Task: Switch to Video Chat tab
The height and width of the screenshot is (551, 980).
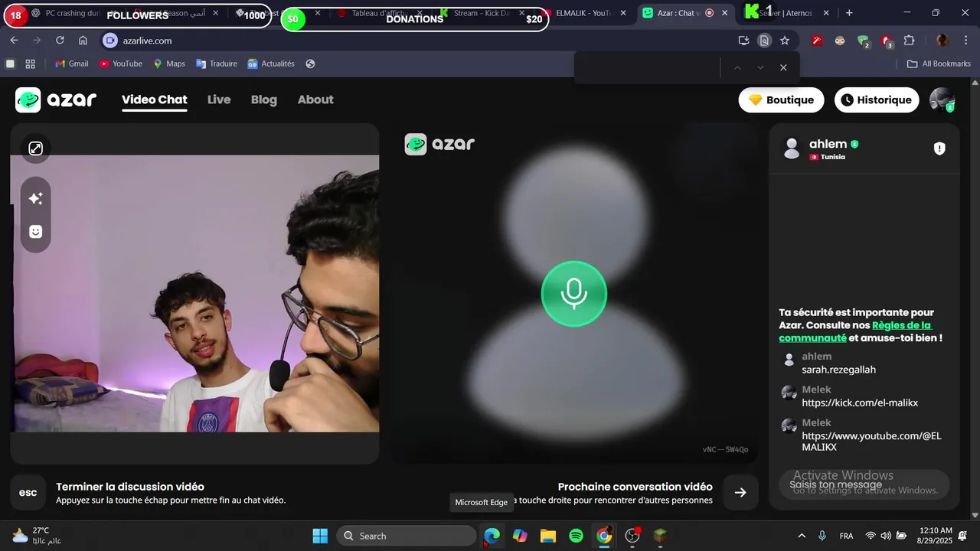Action: (155, 99)
